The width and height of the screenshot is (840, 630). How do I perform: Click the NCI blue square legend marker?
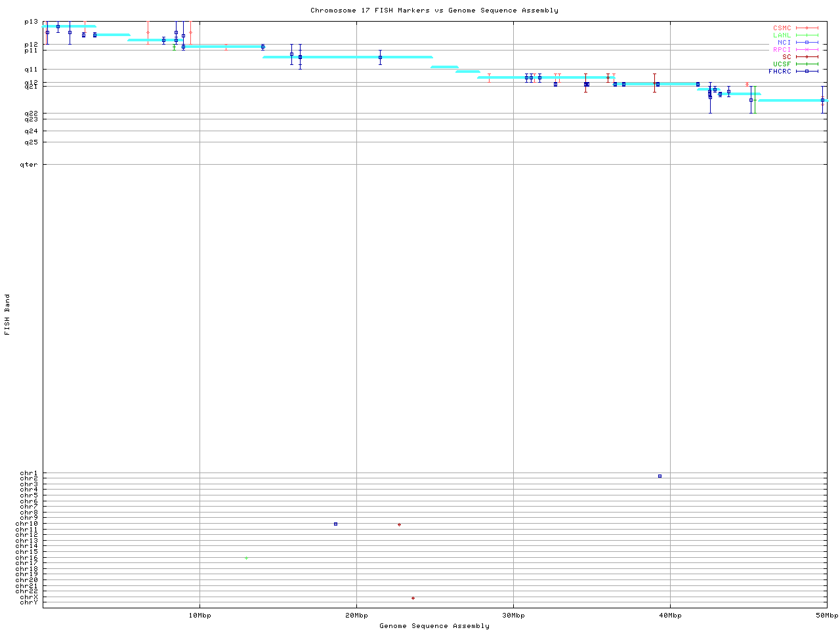(x=807, y=43)
